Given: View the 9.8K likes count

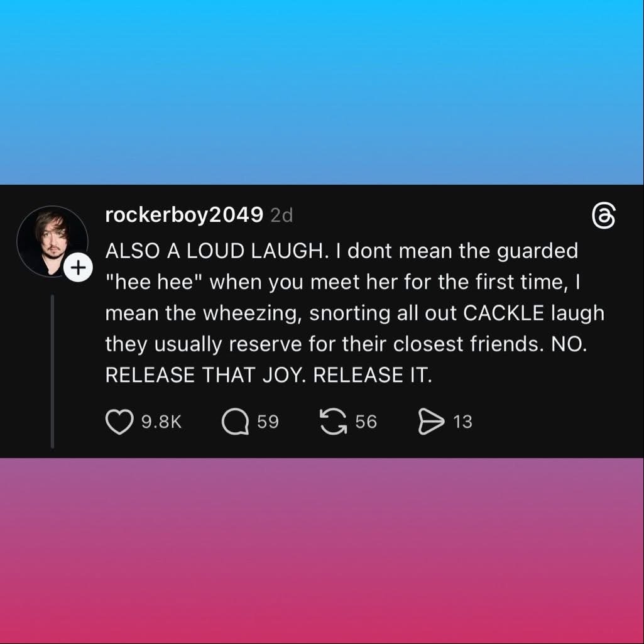Looking at the screenshot, I should click(161, 422).
